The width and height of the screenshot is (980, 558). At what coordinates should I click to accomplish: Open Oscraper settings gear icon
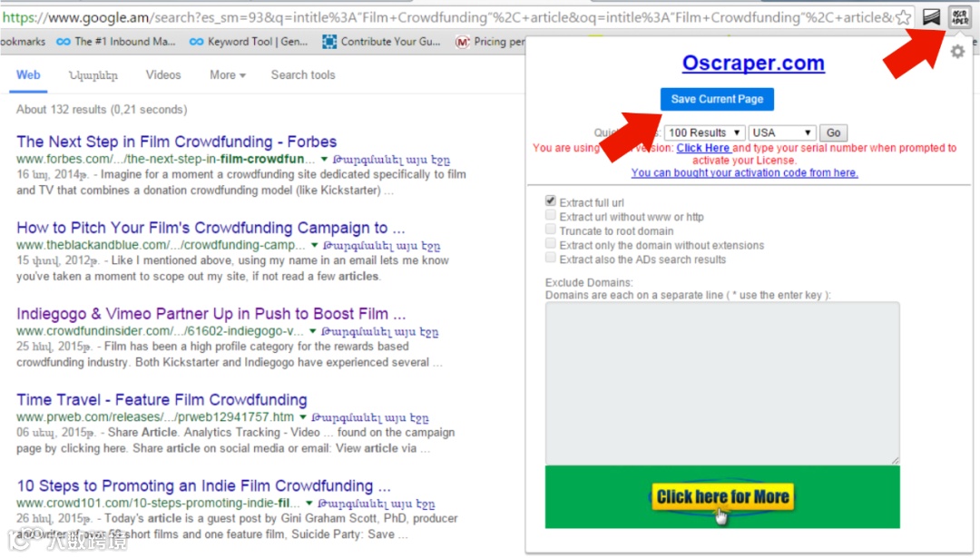click(957, 52)
